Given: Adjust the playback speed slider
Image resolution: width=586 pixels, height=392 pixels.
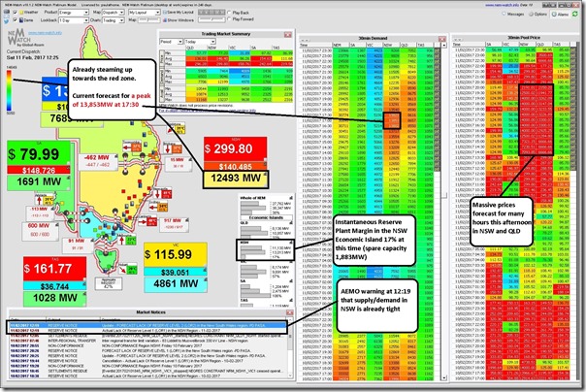Looking at the screenshot, I should pyautogui.click(x=212, y=19).
